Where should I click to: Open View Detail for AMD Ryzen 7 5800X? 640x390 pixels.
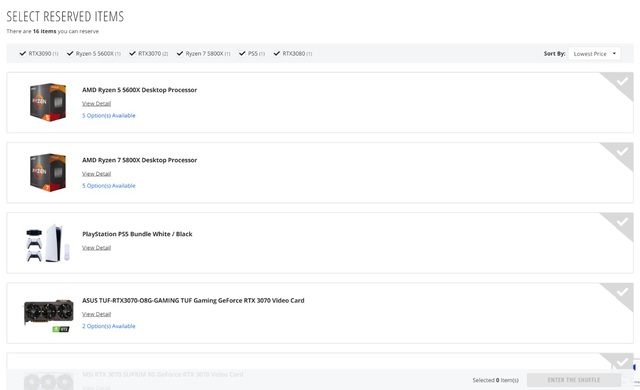click(96, 174)
